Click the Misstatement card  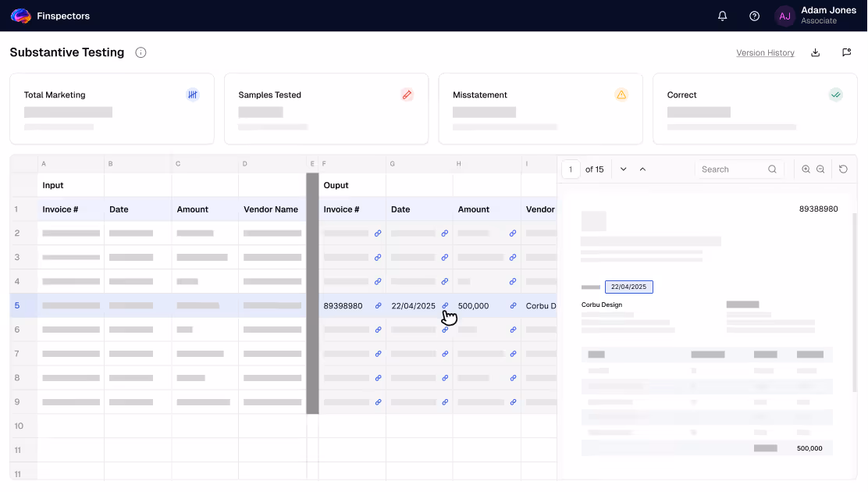click(540, 109)
